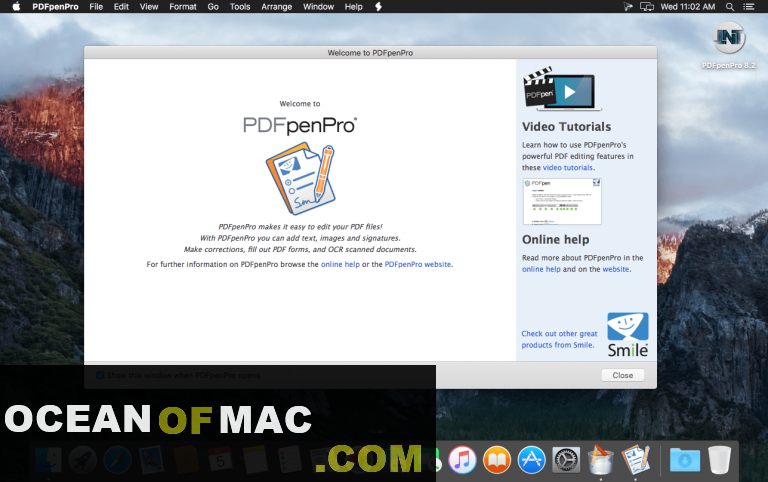Click online help link in welcome text
The image size is (768, 482).
340,265
